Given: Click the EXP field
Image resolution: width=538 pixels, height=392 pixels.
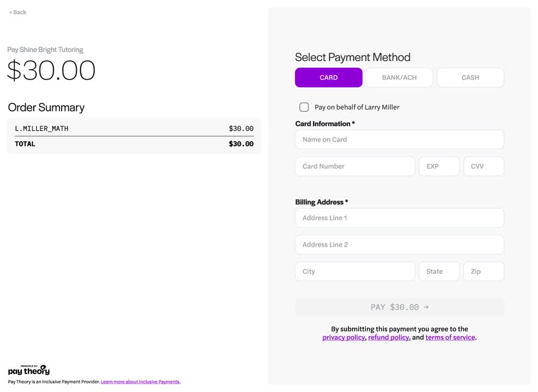Looking at the screenshot, I should point(439,166).
